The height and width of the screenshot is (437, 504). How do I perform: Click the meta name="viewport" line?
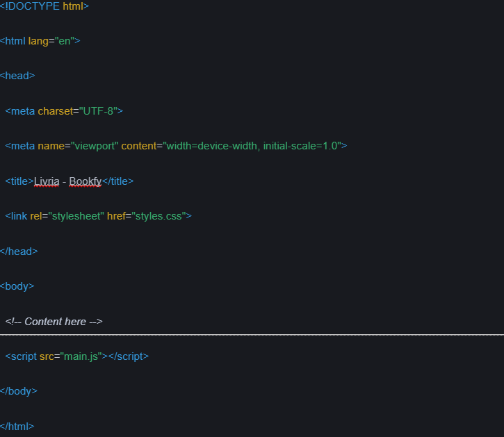click(x=176, y=146)
